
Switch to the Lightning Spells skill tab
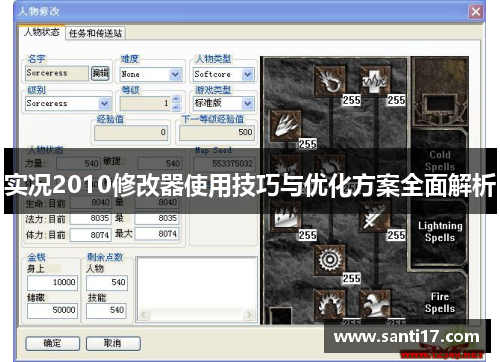(440, 231)
